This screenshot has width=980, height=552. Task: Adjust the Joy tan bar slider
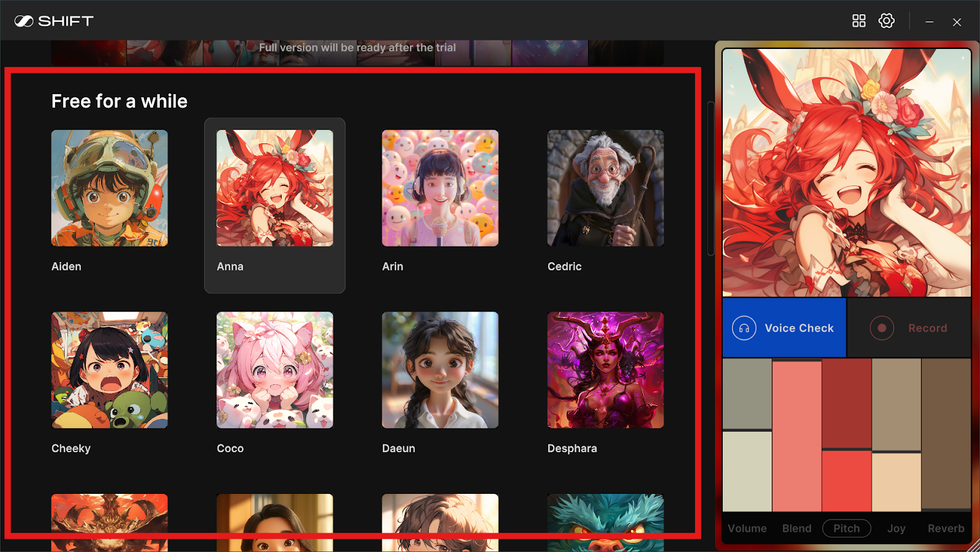(x=896, y=435)
